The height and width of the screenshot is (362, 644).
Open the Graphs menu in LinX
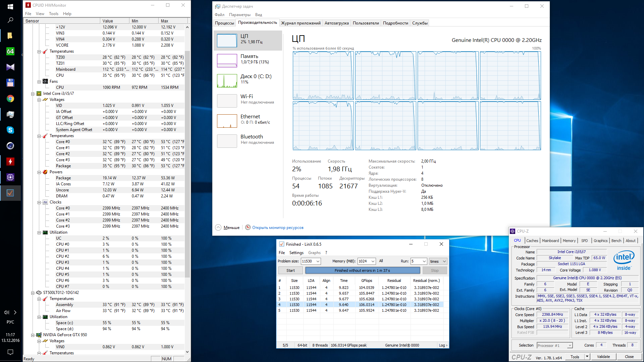314,253
